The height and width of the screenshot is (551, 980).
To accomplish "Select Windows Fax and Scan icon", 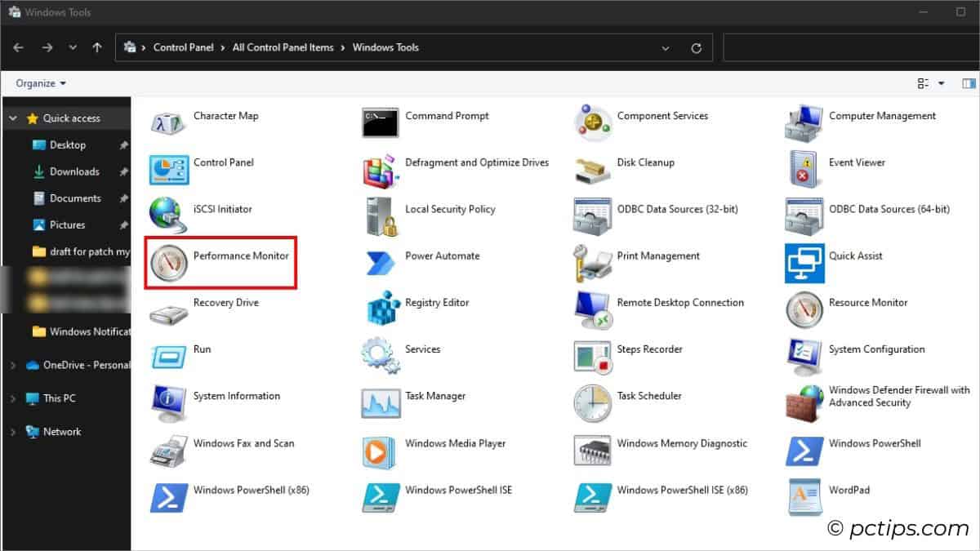I will point(169,451).
